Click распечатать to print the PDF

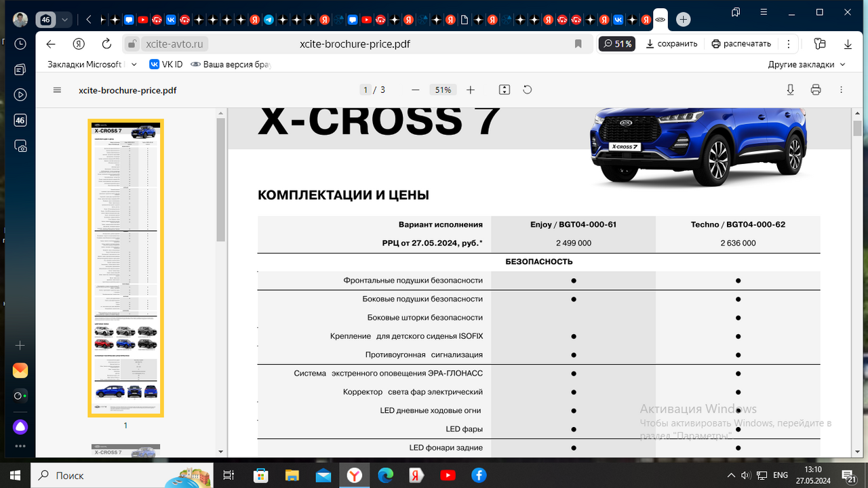click(741, 44)
